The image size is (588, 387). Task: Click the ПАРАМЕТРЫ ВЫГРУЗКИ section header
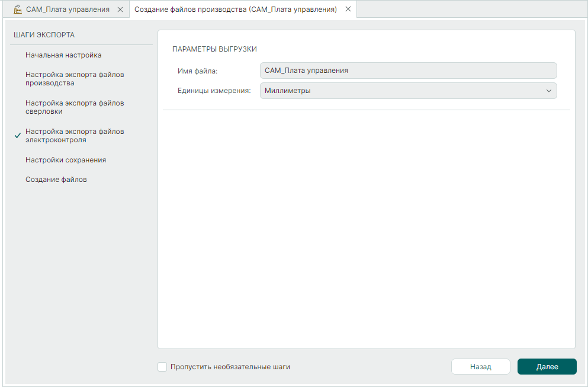214,49
